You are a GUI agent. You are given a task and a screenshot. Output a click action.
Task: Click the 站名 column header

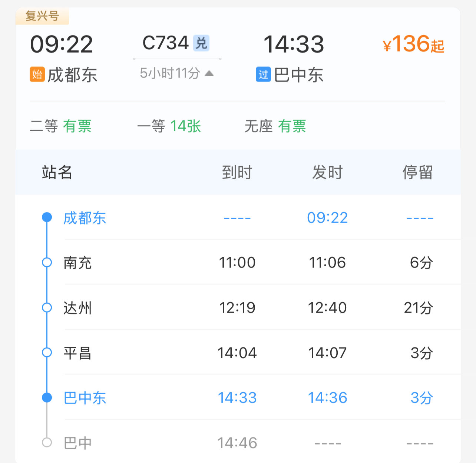[57, 173]
